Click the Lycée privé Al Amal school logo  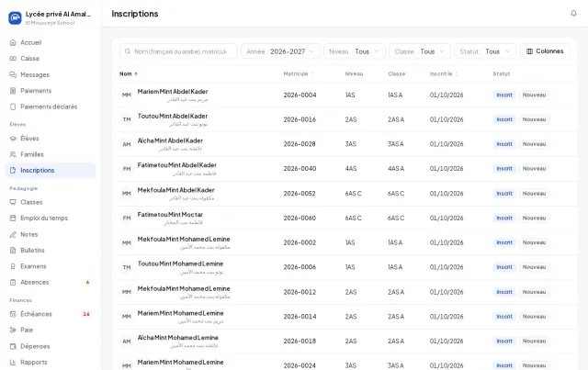click(x=15, y=17)
